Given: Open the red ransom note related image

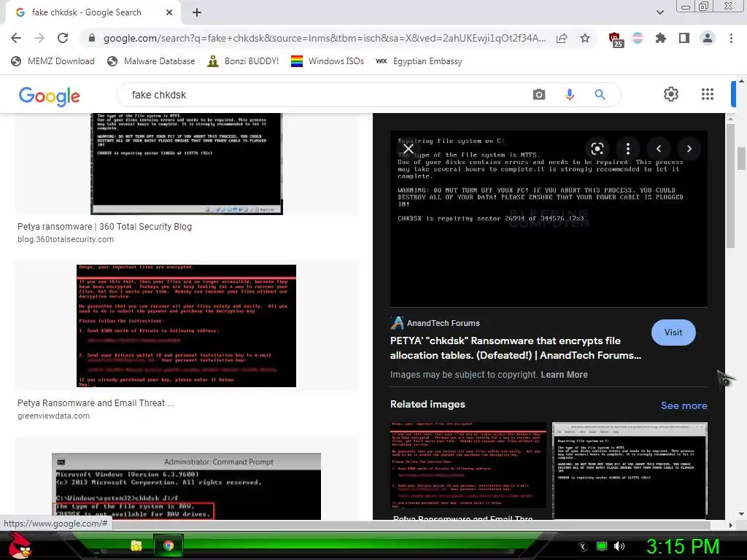Looking at the screenshot, I should click(x=468, y=466).
